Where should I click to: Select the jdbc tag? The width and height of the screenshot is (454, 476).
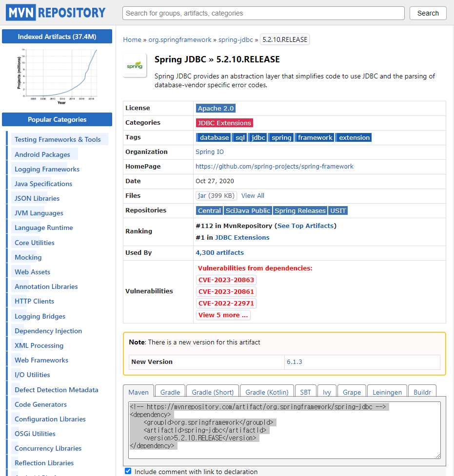pyautogui.click(x=258, y=137)
